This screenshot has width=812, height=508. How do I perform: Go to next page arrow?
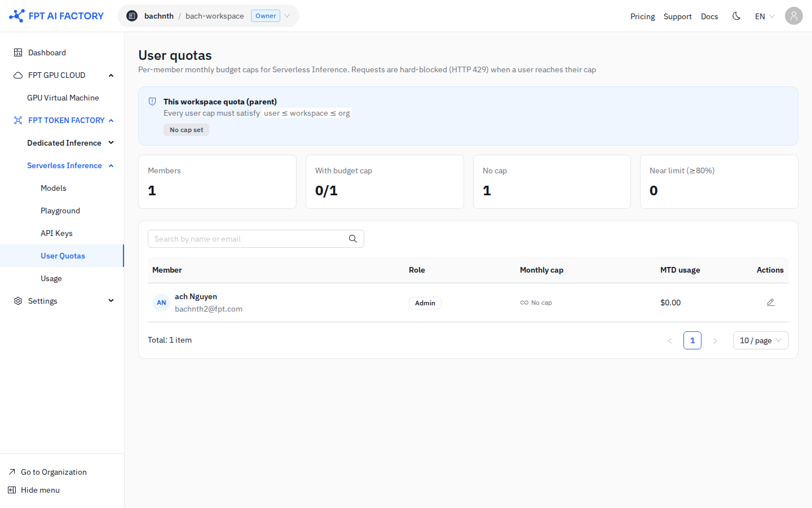[715, 340]
